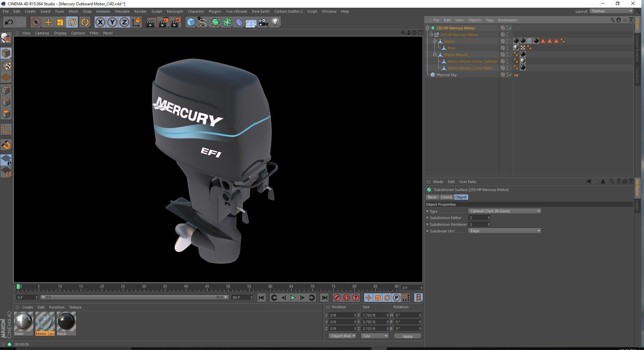
Task: Click Subdivision Editor value field
Action: (x=478, y=218)
